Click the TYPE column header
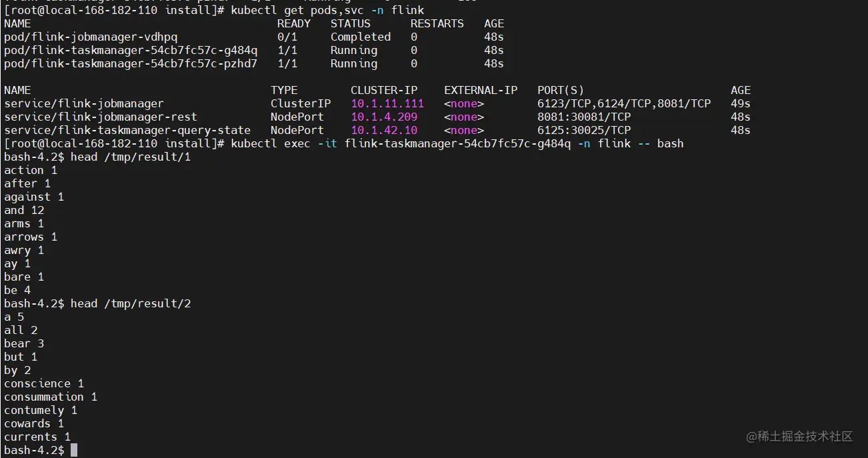 tap(284, 90)
